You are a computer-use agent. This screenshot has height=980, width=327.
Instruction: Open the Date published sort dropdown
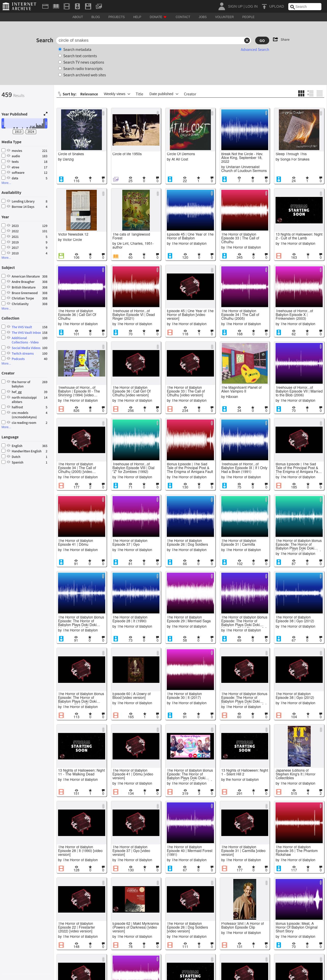coord(164,94)
